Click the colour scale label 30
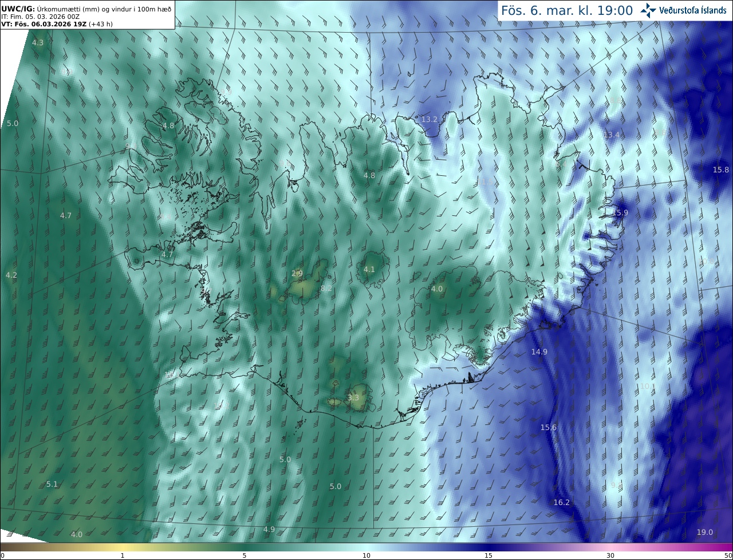The height and width of the screenshot is (560, 733). (x=610, y=555)
